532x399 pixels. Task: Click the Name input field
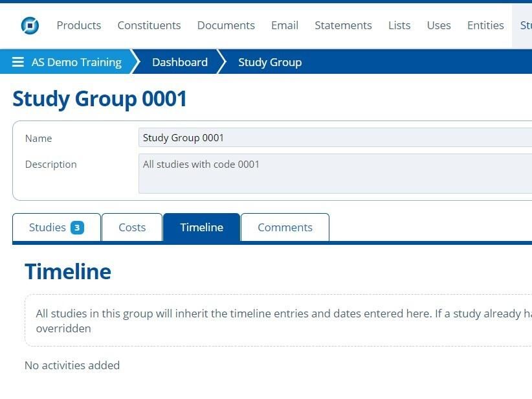335,137
